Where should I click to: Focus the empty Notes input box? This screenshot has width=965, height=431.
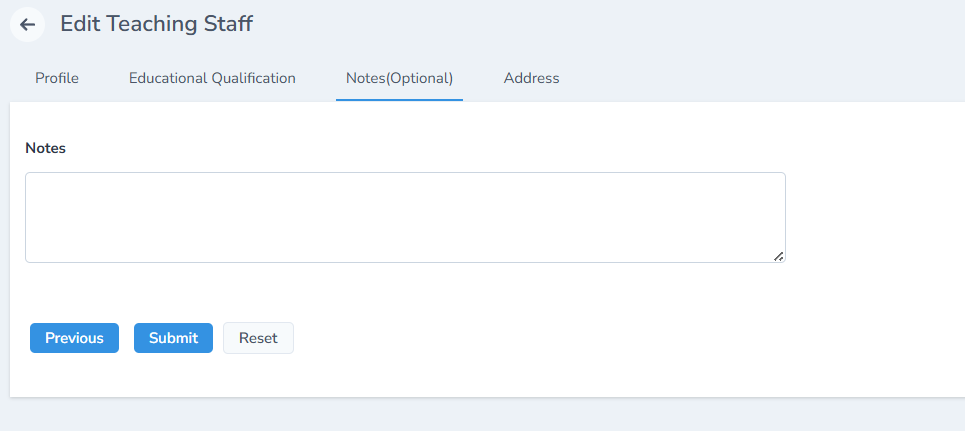tap(405, 217)
